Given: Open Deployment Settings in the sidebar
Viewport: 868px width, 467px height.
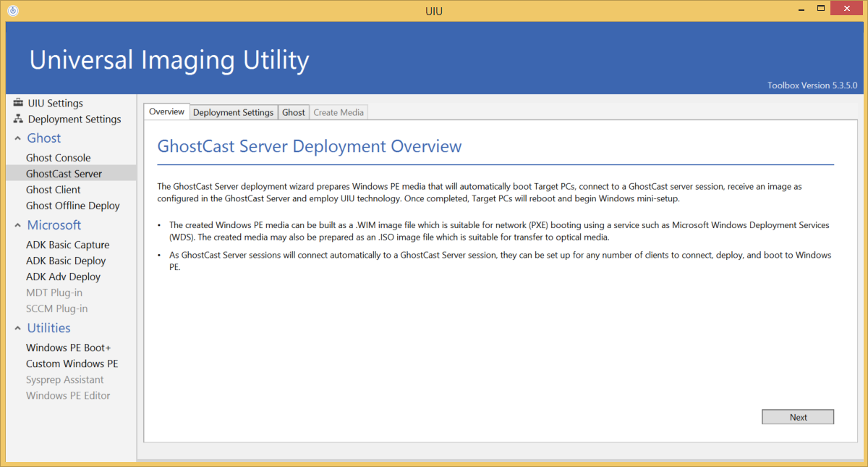Looking at the screenshot, I should (x=75, y=119).
